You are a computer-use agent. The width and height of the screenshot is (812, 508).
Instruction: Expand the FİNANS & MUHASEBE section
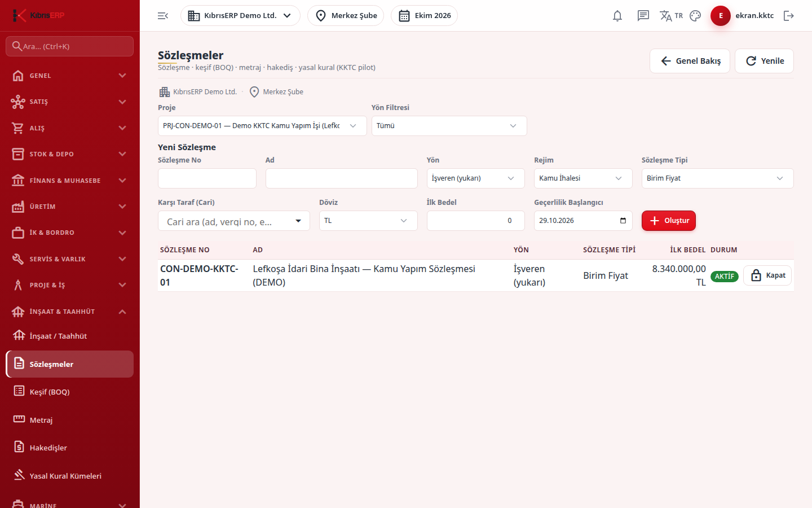(x=70, y=181)
